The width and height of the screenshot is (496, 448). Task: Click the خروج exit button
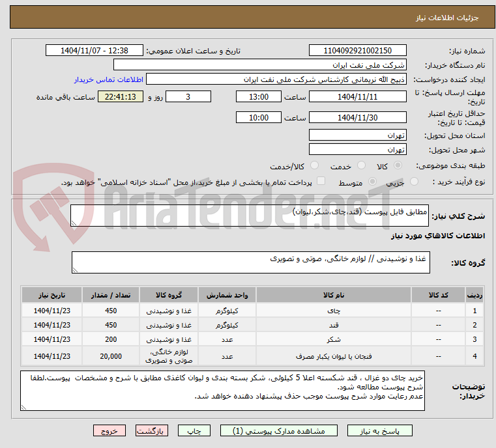109,430
